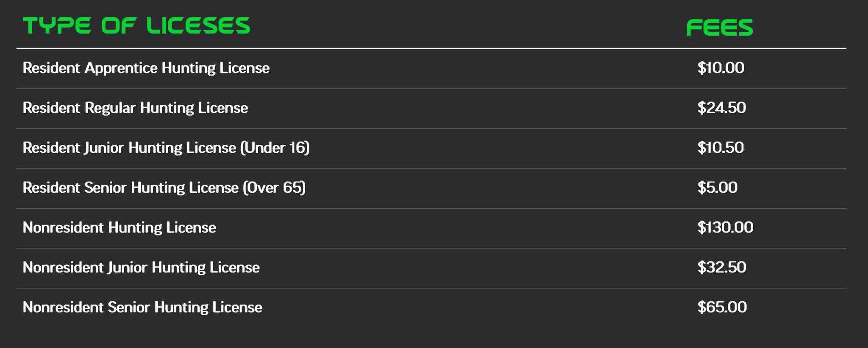The width and height of the screenshot is (868, 348).
Task: Click Resident Junior Hunting License (Under 16)
Action: (x=166, y=148)
